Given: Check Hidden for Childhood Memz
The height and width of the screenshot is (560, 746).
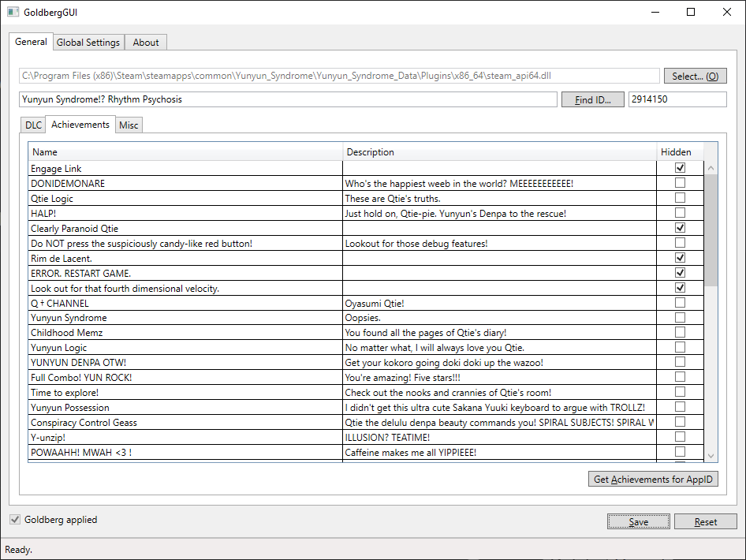Looking at the screenshot, I should (681, 332).
